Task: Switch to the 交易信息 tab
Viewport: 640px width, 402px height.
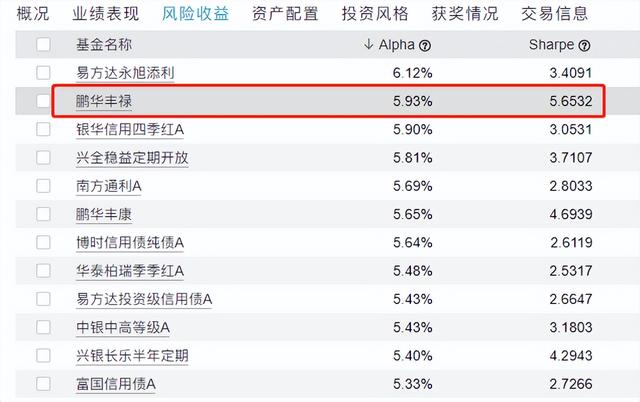Action: pyautogui.click(x=555, y=14)
